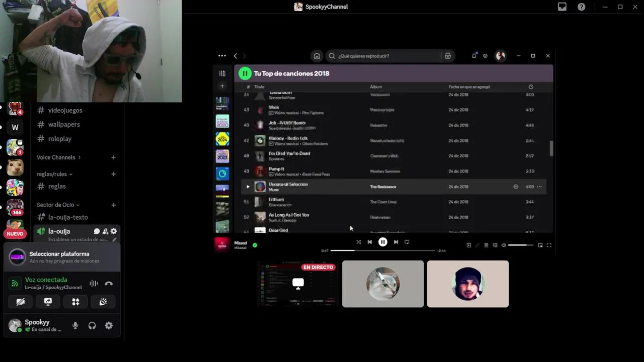This screenshot has height=362, width=644.
Task: Open Missed album art in player bar
Action: [222, 244]
